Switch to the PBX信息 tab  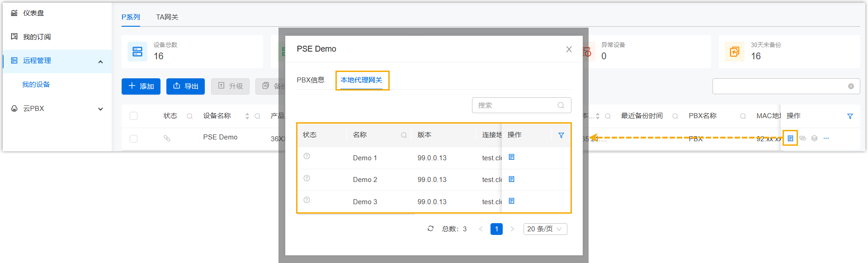pyautogui.click(x=311, y=80)
